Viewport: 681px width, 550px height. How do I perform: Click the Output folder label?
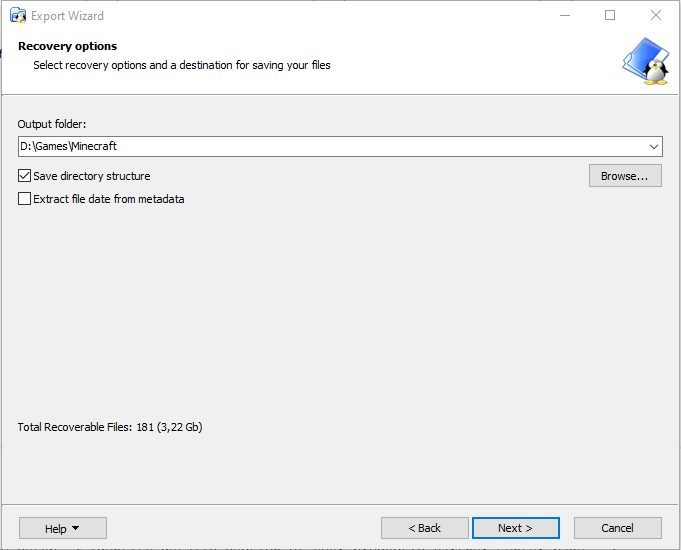point(52,124)
